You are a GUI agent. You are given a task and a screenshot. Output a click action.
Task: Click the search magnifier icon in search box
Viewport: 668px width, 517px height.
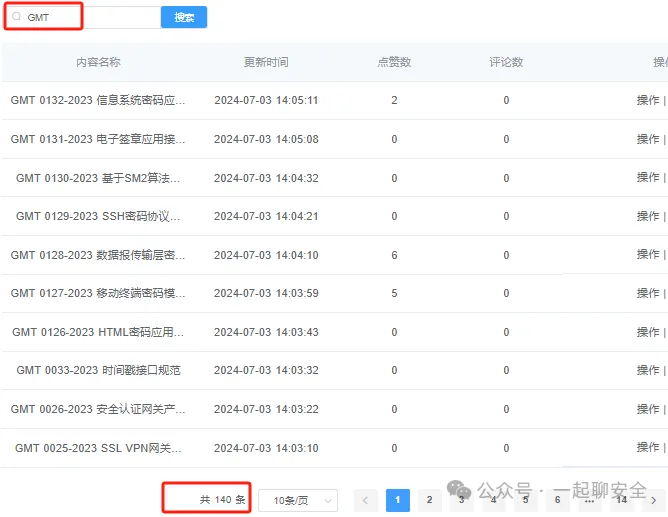tap(16, 17)
